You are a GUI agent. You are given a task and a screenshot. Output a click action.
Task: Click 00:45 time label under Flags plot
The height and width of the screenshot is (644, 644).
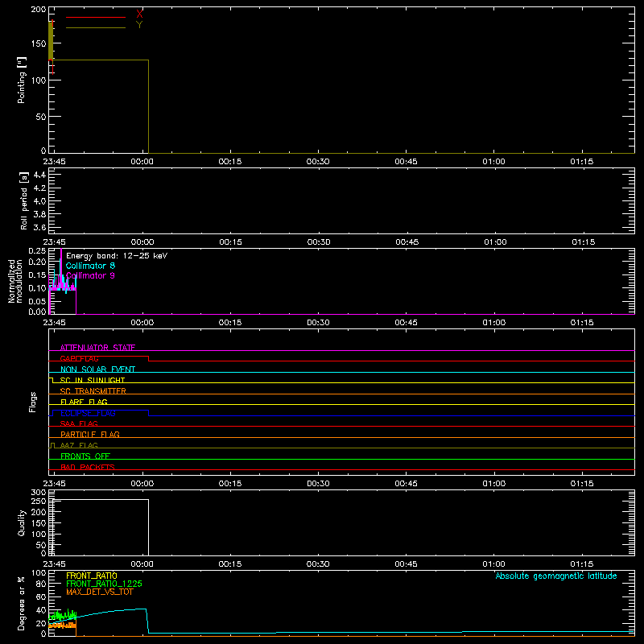coord(407,484)
